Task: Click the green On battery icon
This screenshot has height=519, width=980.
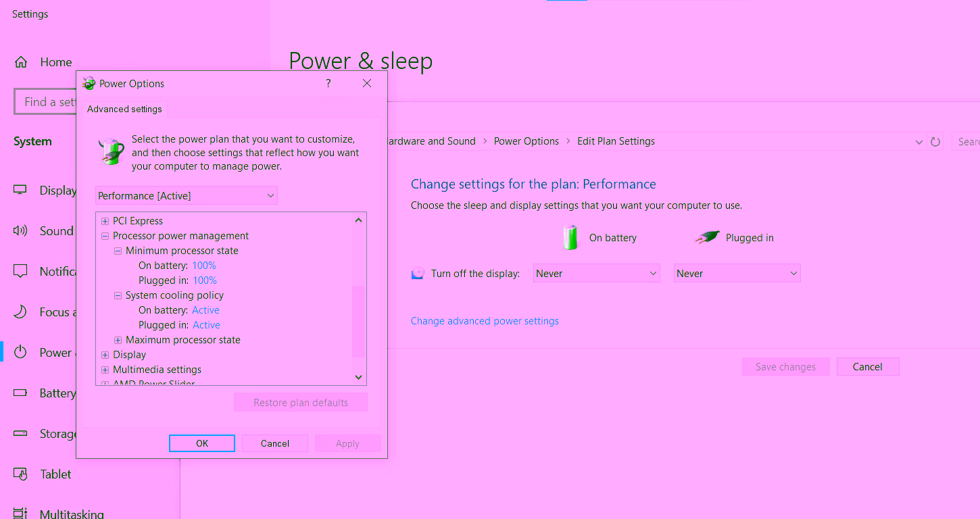Action: [x=570, y=237]
